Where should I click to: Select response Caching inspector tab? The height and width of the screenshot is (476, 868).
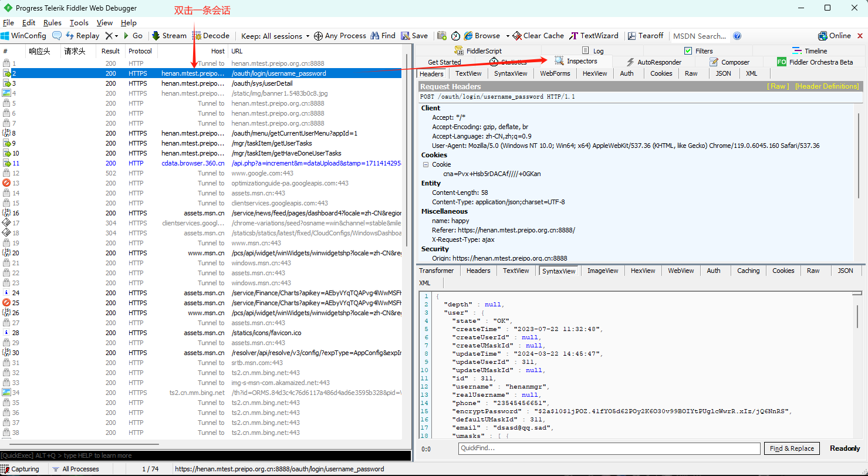pos(748,271)
